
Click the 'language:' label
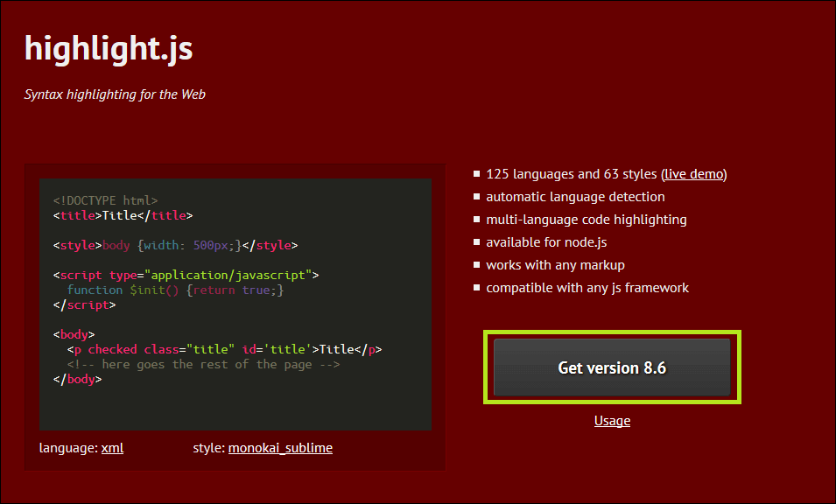tap(69, 448)
